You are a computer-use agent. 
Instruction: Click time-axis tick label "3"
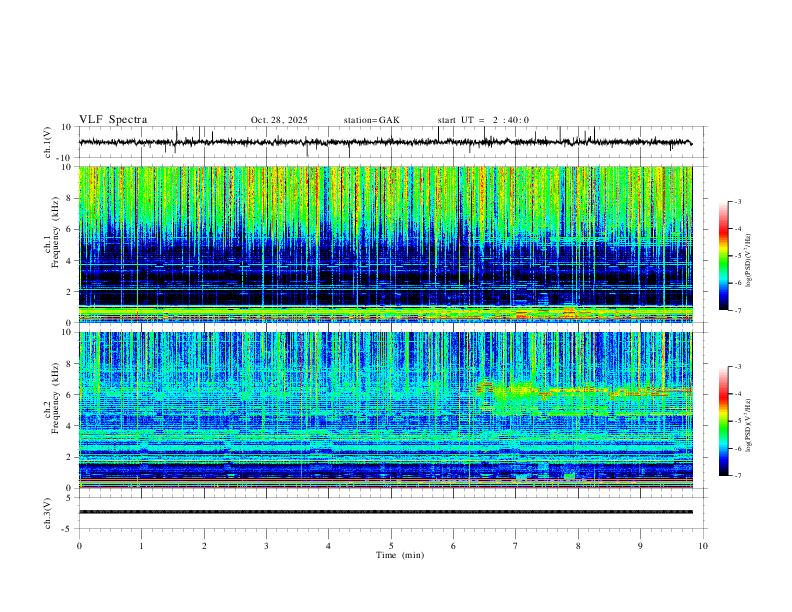(x=266, y=546)
